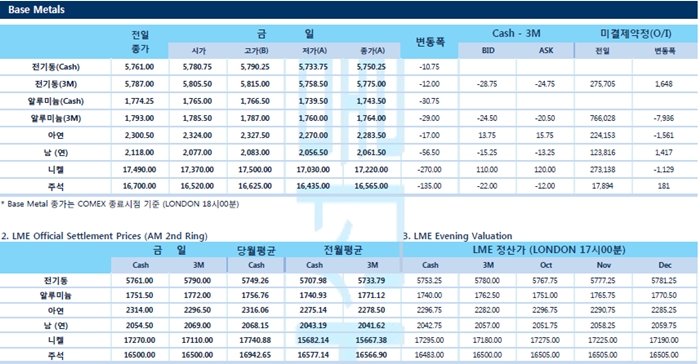The width and height of the screenshot is (700, 364).
Task: Click 'LME 정산가 (LONDON 17시00분)' header
Action: click(x=548, y=250)
